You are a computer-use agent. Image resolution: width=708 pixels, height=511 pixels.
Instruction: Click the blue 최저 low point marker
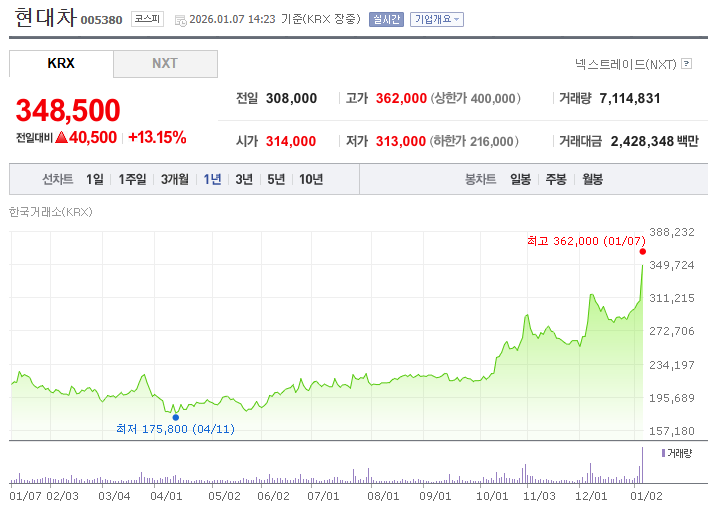176,418
